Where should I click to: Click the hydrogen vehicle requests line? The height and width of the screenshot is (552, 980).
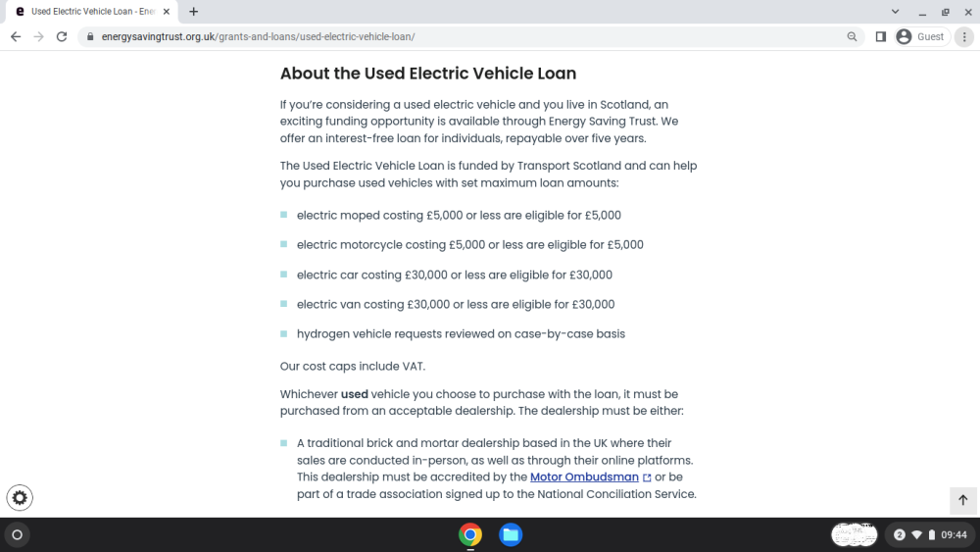coord(461,333)
